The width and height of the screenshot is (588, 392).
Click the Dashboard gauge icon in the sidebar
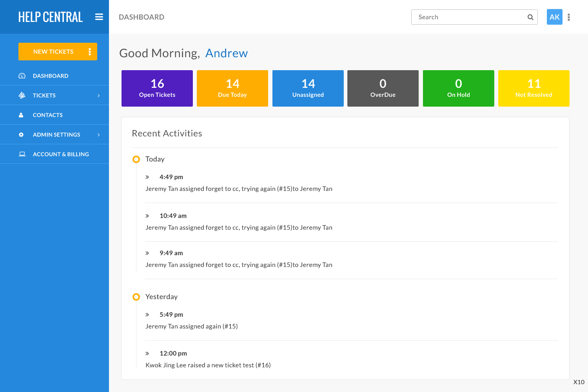22,76
